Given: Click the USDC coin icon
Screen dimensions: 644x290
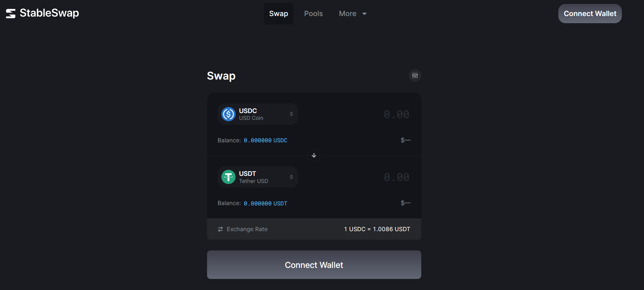Looking at the screenshot, I should (228, 114).
